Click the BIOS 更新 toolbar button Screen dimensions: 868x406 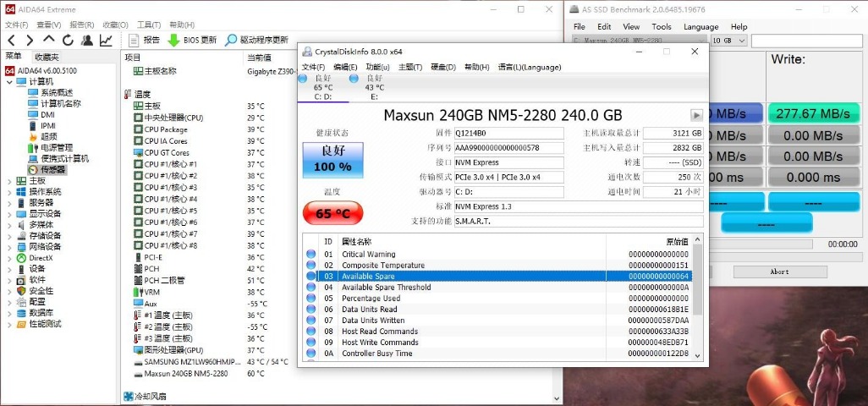click(x=192, y=40)
